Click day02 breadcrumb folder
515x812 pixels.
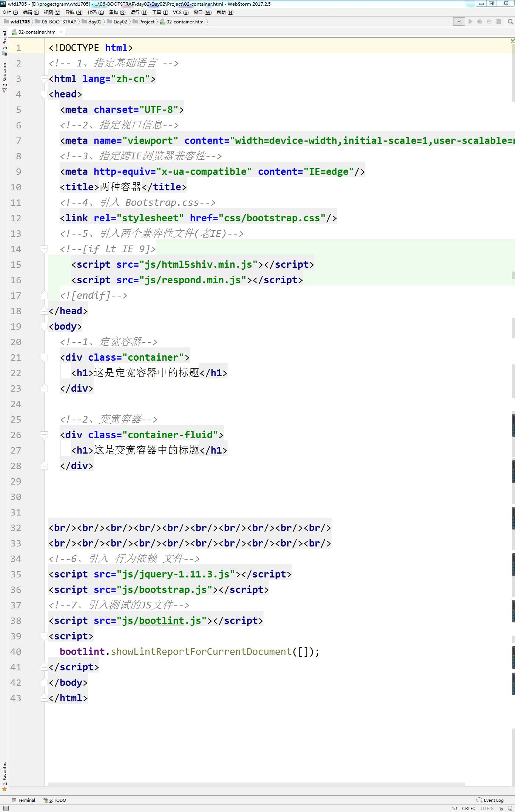(91, 22)
